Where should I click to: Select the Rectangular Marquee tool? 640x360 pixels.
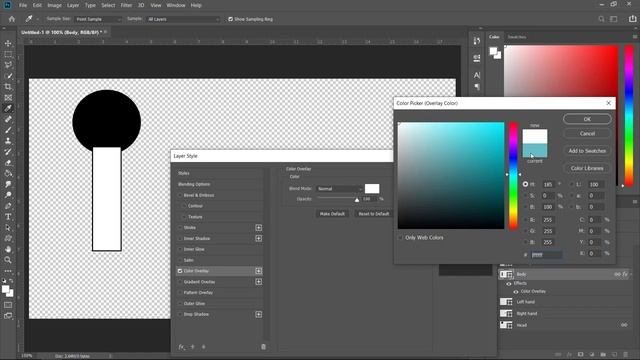click(x=8, y=54)
